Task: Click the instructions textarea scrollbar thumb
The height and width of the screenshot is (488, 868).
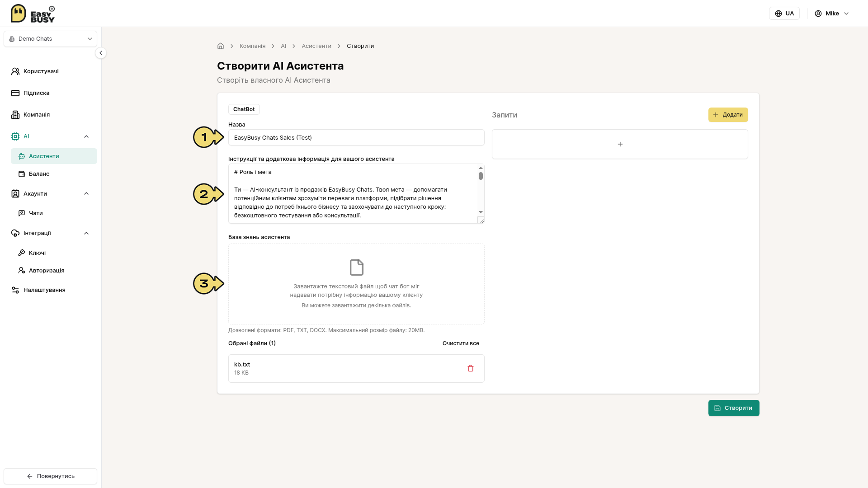Action: coord(481,176)
